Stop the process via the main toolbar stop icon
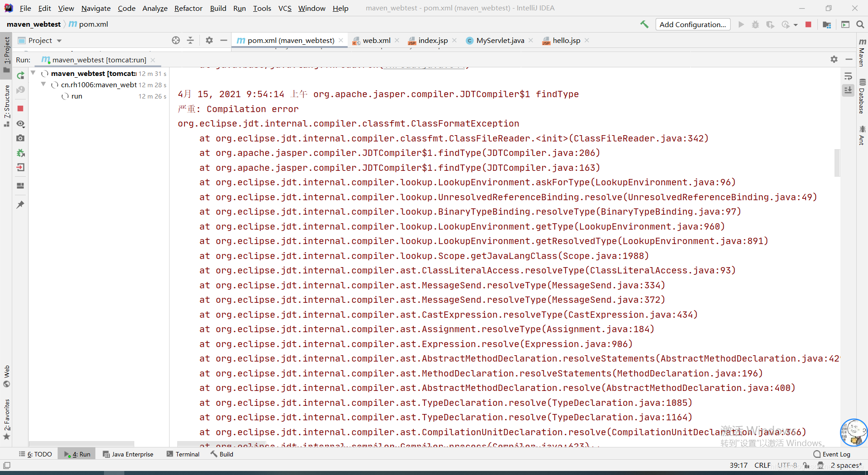This screenshot has width=868, height=475. (x=808, y=24)
